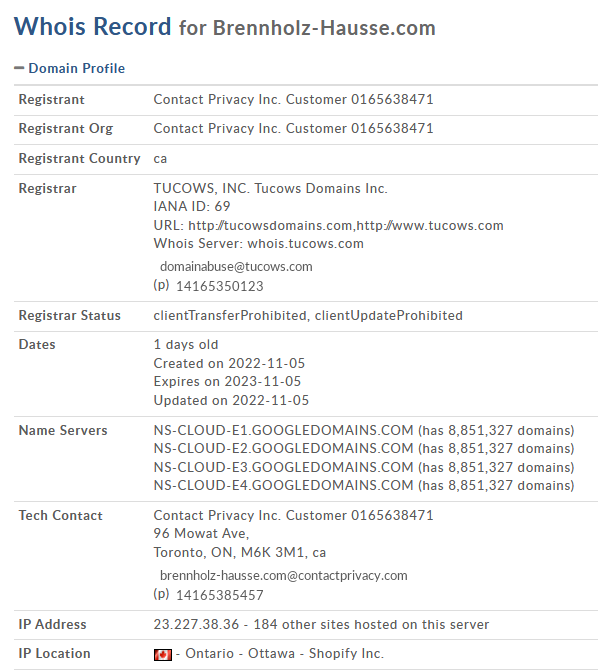This screenshot has width=598, height=672.
Task: Click the IP Location row label
Action: tap(54, 654)
